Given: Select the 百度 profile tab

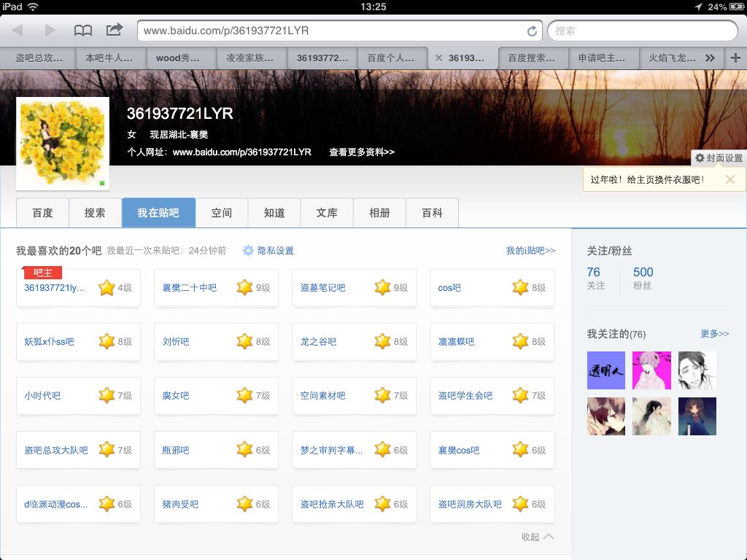Looking at the screenshot, I should coord(42,213).
